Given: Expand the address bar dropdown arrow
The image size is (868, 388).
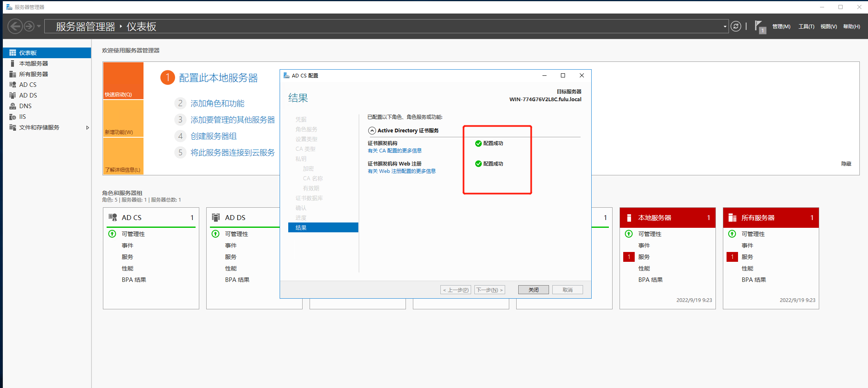Looking at the screenshot, I should [725, 27].
